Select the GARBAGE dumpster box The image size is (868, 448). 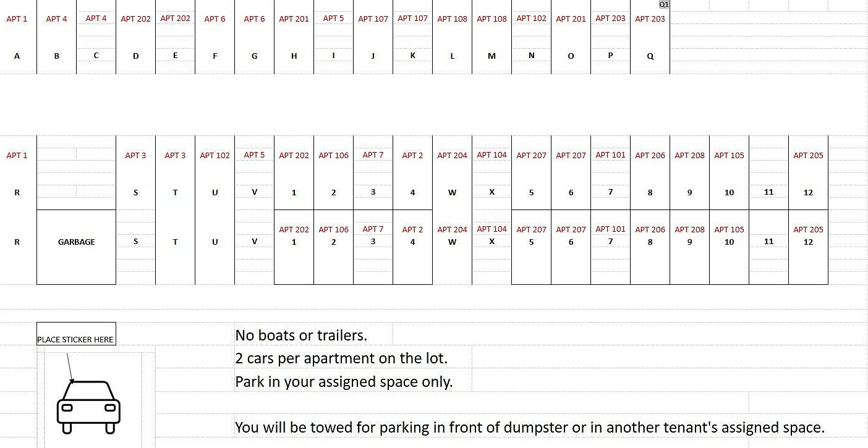(76, 247)
